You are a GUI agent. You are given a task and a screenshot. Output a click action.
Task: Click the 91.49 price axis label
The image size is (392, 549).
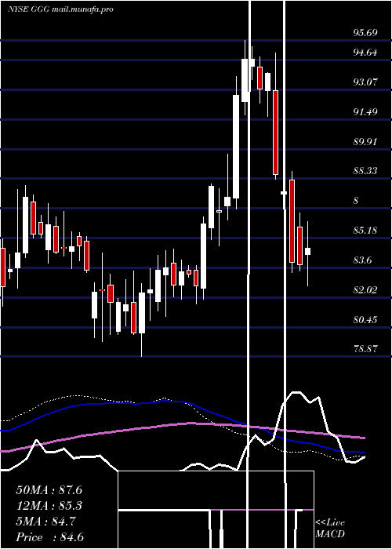coord(365,112)
